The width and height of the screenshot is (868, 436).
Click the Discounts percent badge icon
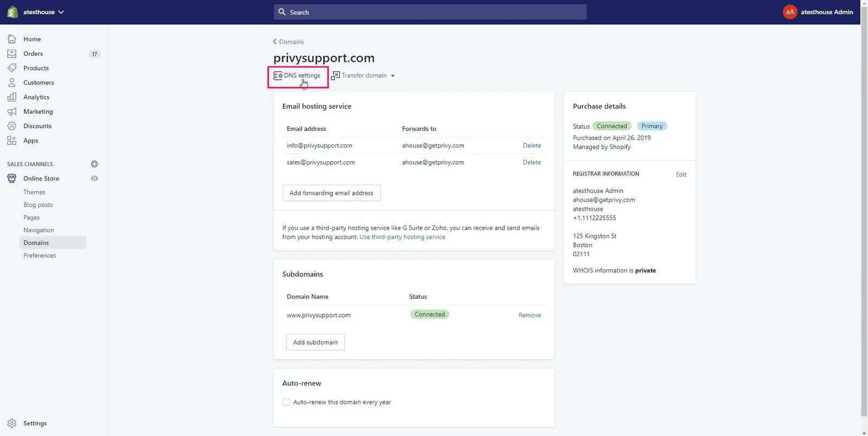point(12,126)
